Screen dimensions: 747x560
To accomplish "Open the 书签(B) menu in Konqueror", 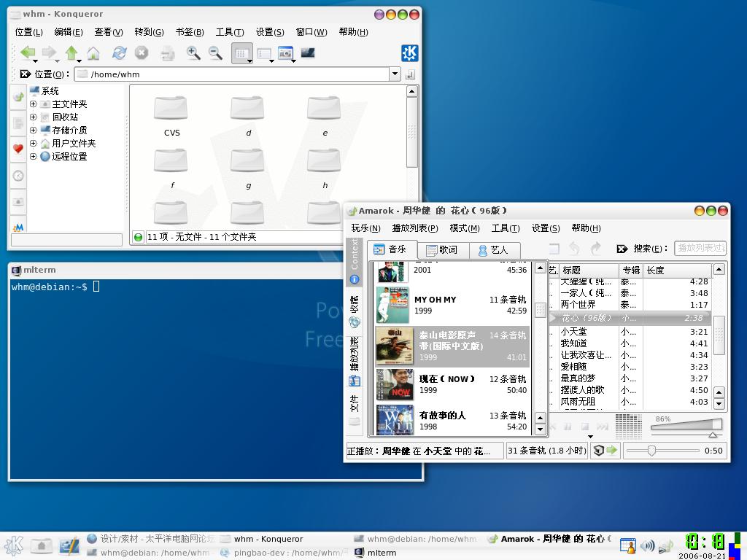I will point(190,32).
